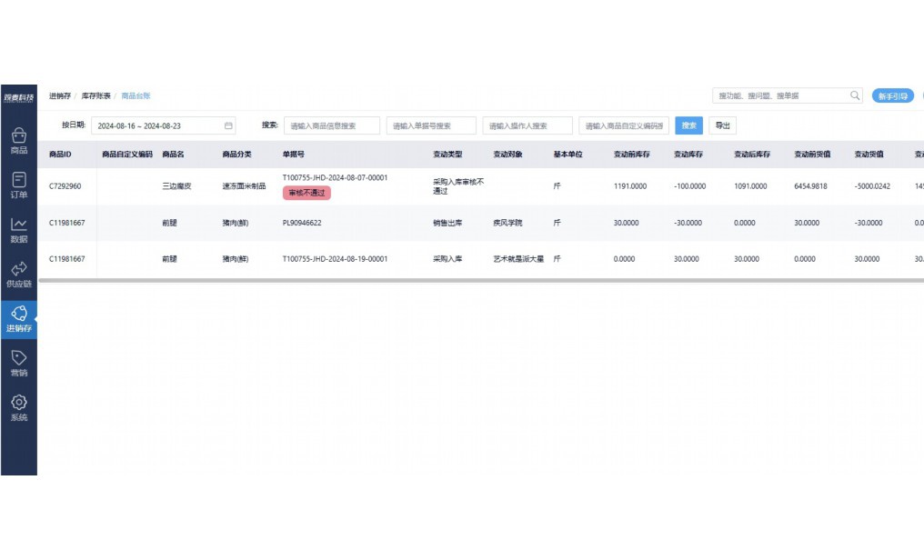This screenshot has width=924, height=560.
Task: Focus the 商品自定义编码 search input
Action: click(624, 125)
